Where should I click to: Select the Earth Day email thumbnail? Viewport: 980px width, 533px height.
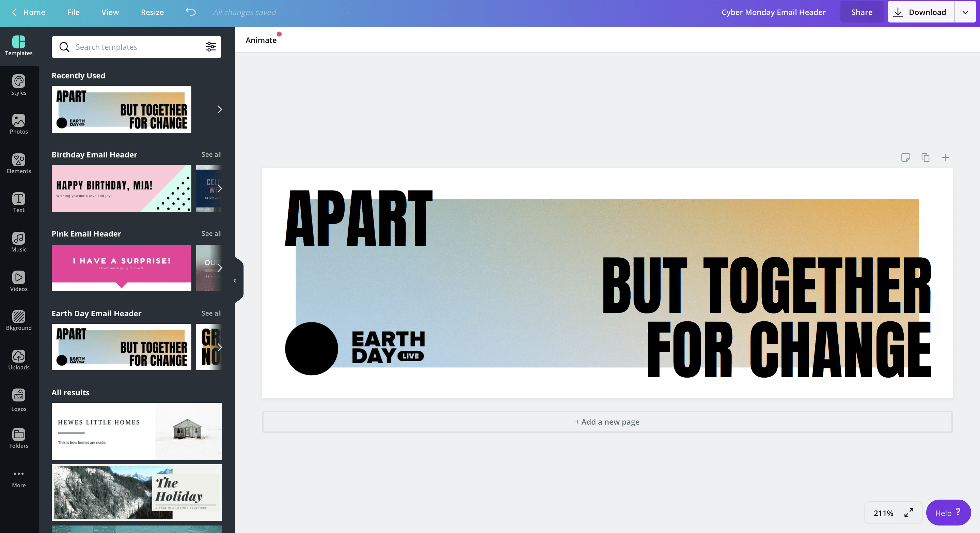121,347
